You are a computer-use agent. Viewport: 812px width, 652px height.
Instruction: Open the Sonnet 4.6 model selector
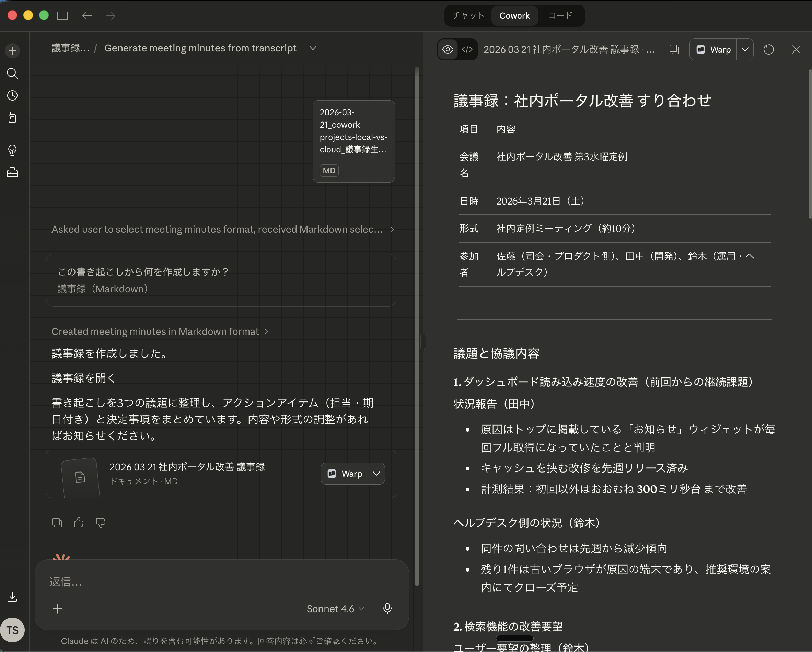335,609
